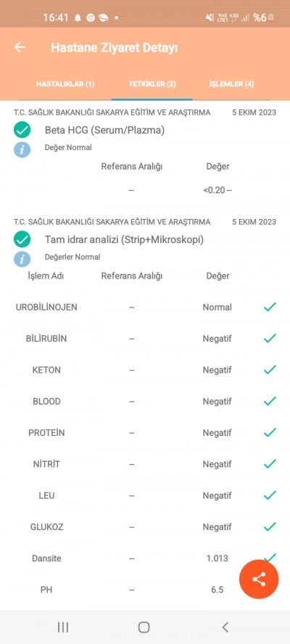The image size is (290, 644).
Task: Tap the checkmark on NİTRİT row
Action: tap(270, 463)
